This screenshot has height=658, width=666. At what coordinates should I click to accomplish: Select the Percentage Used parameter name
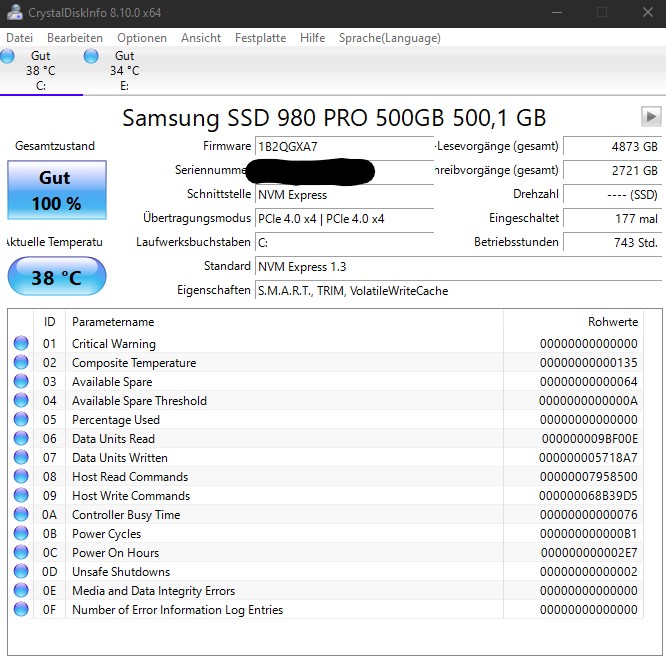(116, 420)
